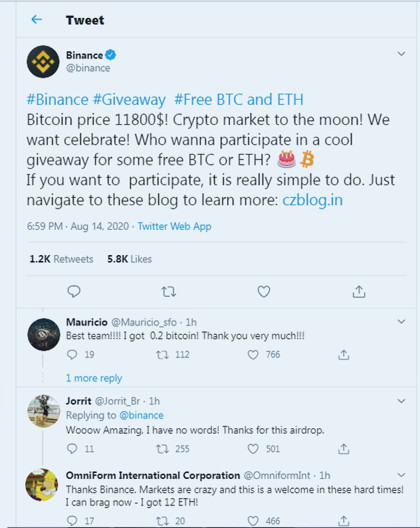Image resolution: width=420 pixels, height=528 pixels.
Task: Like the main Binance tweet
Action: click(x=264, y=291)
